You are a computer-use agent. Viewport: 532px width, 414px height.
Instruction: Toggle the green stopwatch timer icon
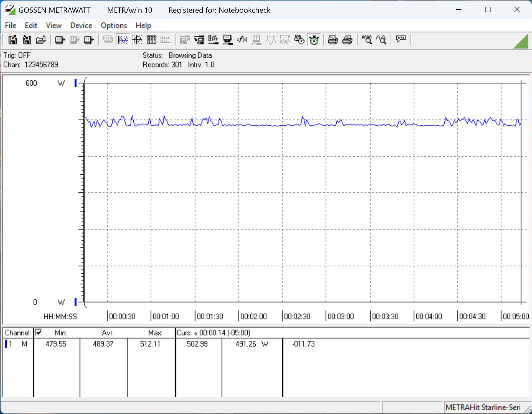[314, 40]
